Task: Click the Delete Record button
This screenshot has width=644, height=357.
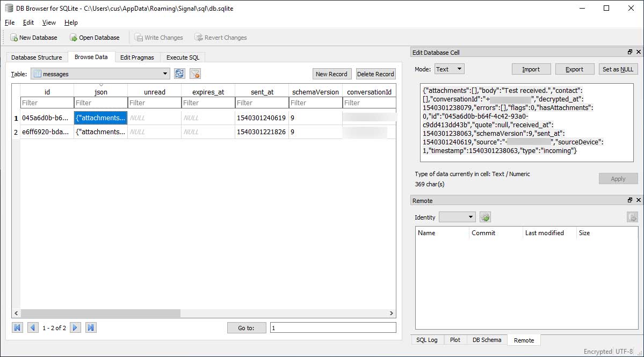Action: (375, 74)
